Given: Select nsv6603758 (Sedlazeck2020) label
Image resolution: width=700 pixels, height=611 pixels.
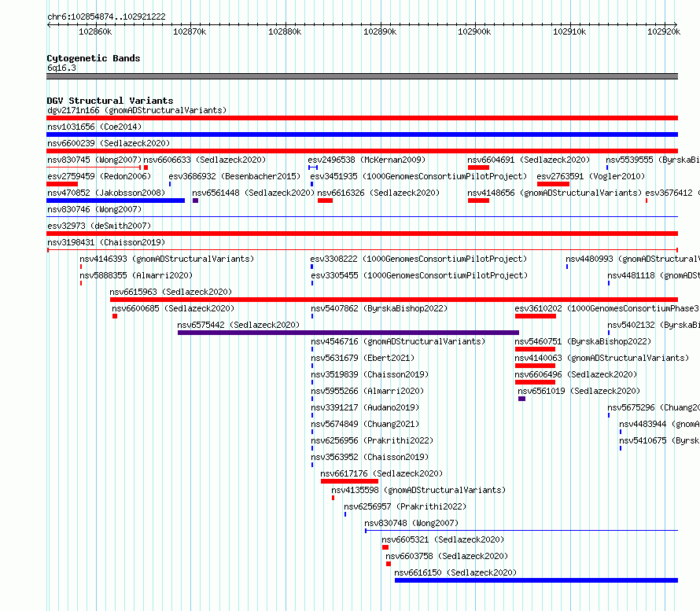Looking at the screenshot, I should pos(447,556).
